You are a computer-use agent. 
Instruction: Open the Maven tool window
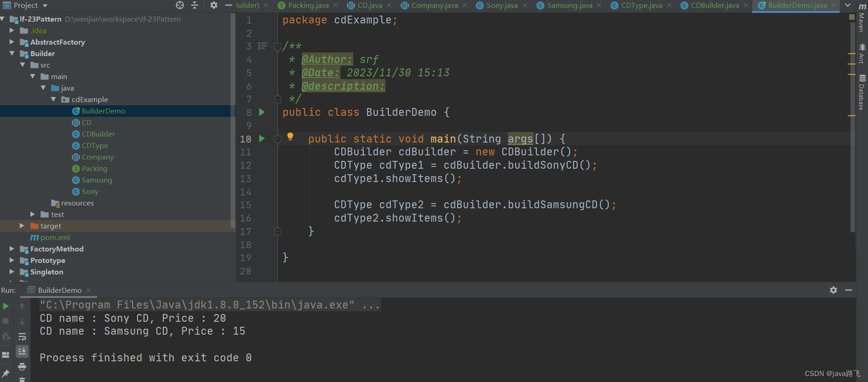pos(862,17)
